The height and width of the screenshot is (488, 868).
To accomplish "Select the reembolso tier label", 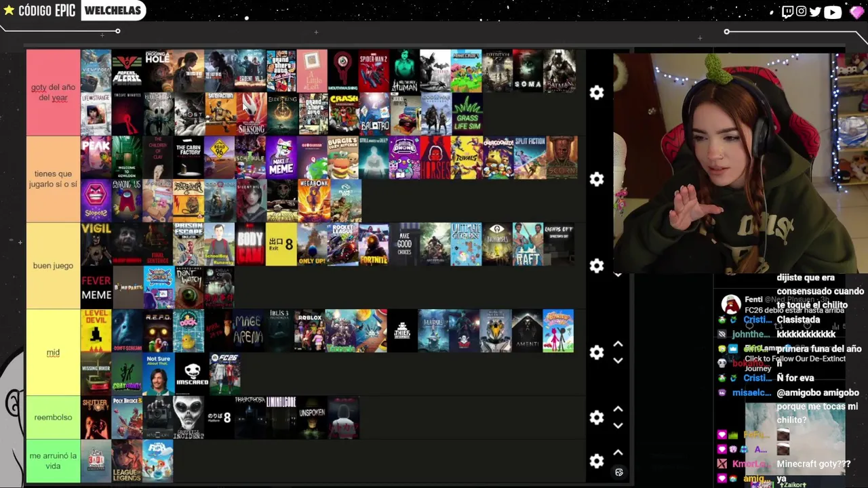I will click(x=53, y=418).
